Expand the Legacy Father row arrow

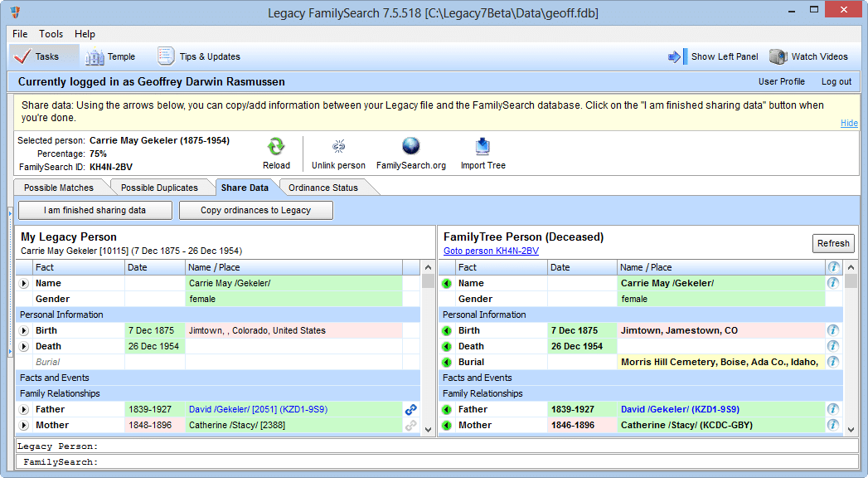coord(24,410)
